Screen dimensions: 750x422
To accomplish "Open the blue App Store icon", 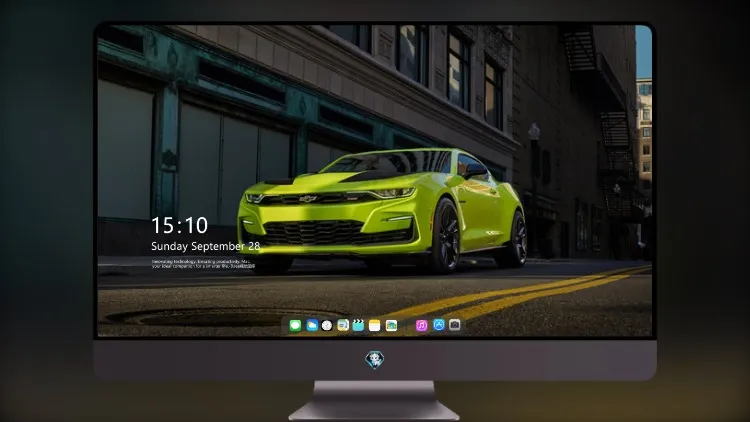I will click(x=439, y=325).
